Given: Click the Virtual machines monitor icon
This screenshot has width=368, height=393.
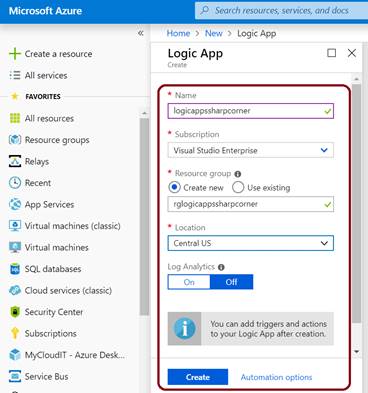Looking at the screenshot, I should point(15,247).
